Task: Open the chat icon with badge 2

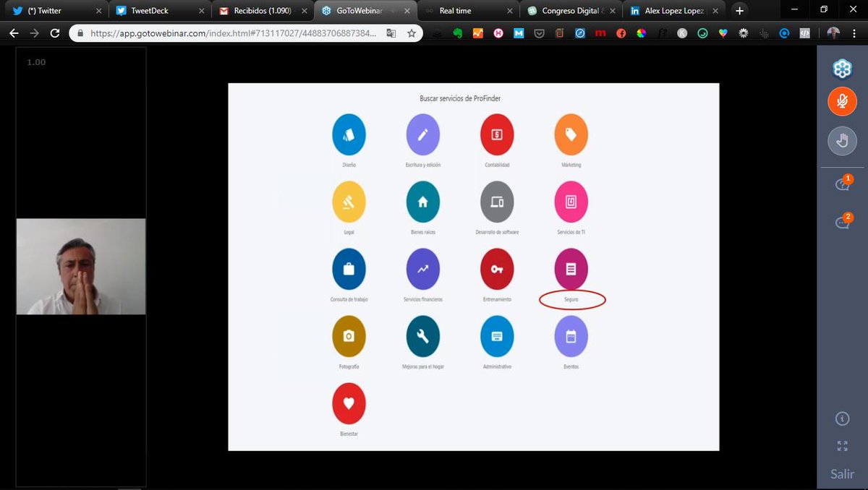Action: coord(843,221)
